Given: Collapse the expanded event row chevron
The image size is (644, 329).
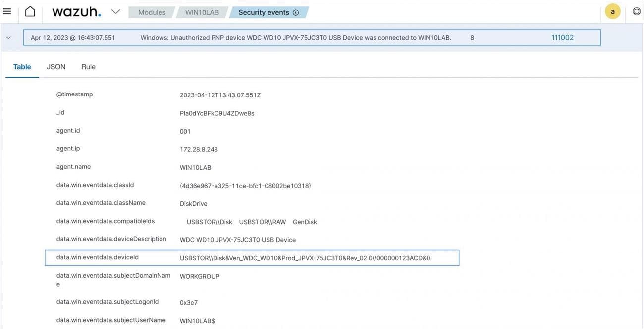Looking at the screenshot, I should (8, 37).
